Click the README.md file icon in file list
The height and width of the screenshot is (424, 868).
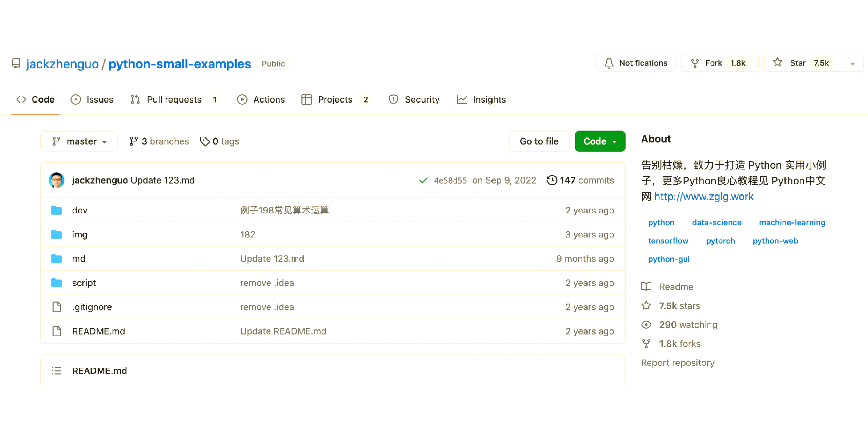57,331
